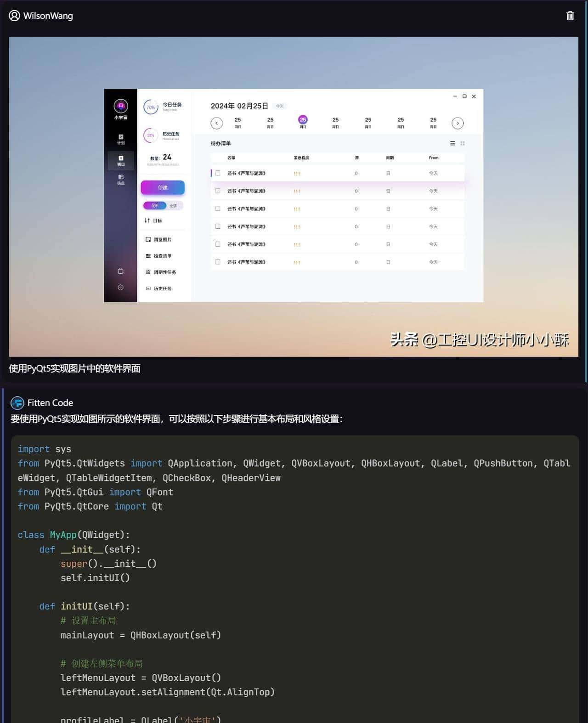Click the WilsonWang username text

click(x=48, y=16)
